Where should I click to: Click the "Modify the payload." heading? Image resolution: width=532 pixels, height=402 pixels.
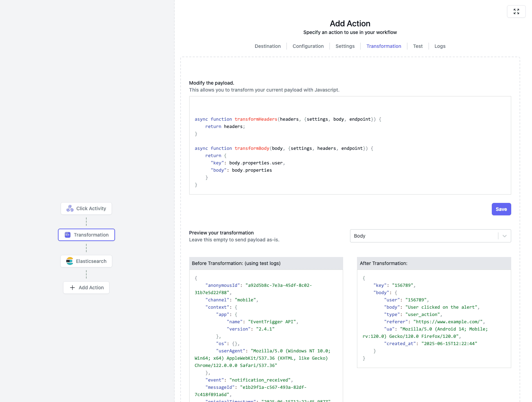point(211,83)
